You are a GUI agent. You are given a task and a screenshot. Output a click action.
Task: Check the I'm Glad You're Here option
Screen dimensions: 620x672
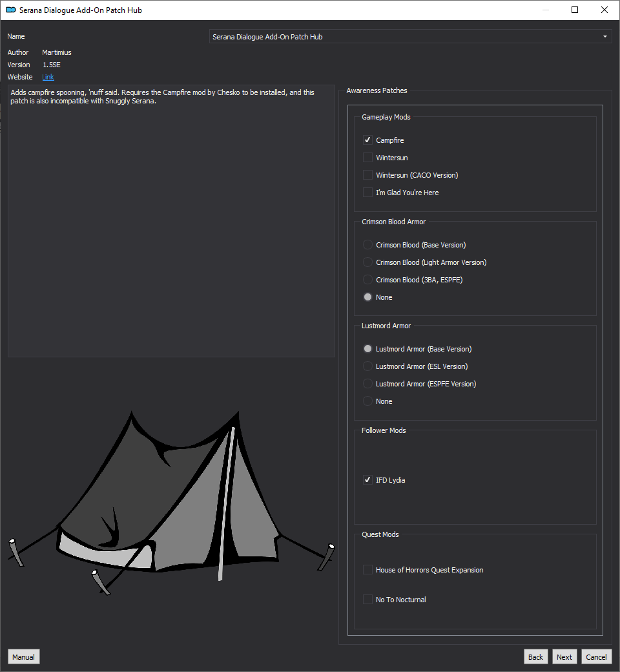[367, 193]
